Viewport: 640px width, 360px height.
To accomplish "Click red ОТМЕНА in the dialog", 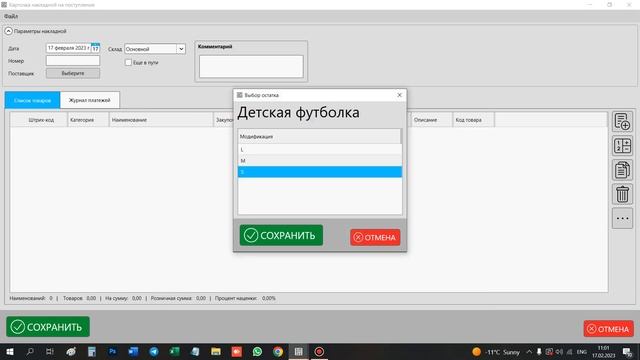I will (x=375, y=237).
